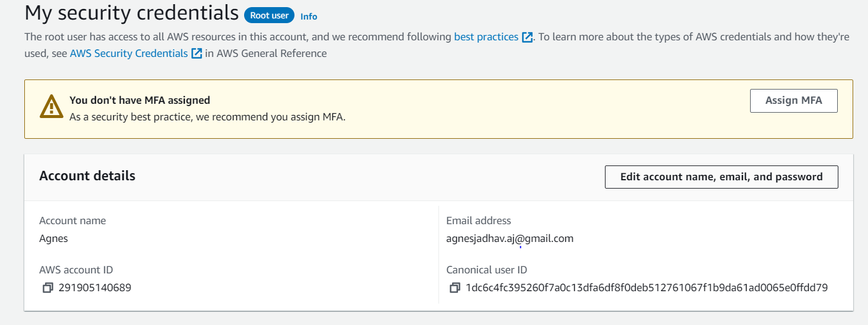Screen dimensions: 868x325
Task: Click the My security credentials page title
Action: (132, 14)
